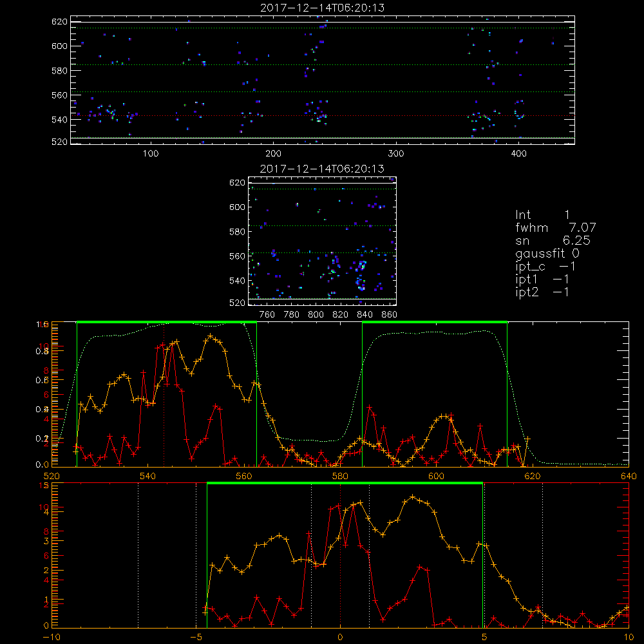Viewport: 644px width, 644px height.
Task: Click the 'ipt_c -1' readout line
Action: click(545, 267)
